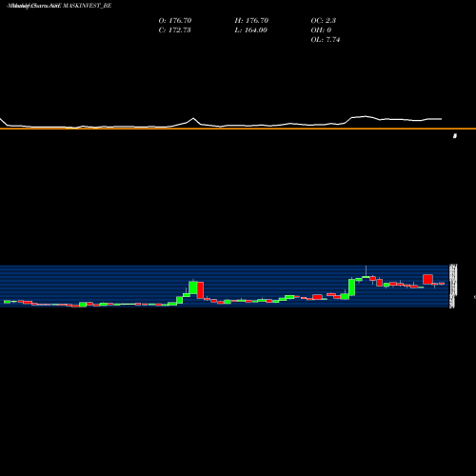Click the open price 'O: 176.70'
Image resolution: width=476 pixels, height=476 pixels.
point(175,21)
